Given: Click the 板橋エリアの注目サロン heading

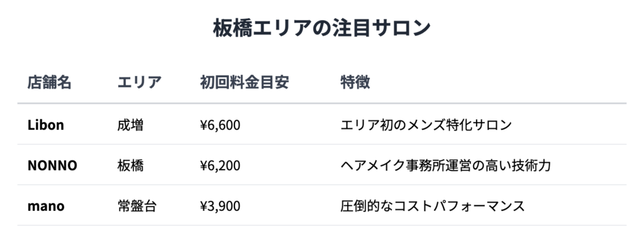Looking at the screenshot, I should (x=321, y=28).
